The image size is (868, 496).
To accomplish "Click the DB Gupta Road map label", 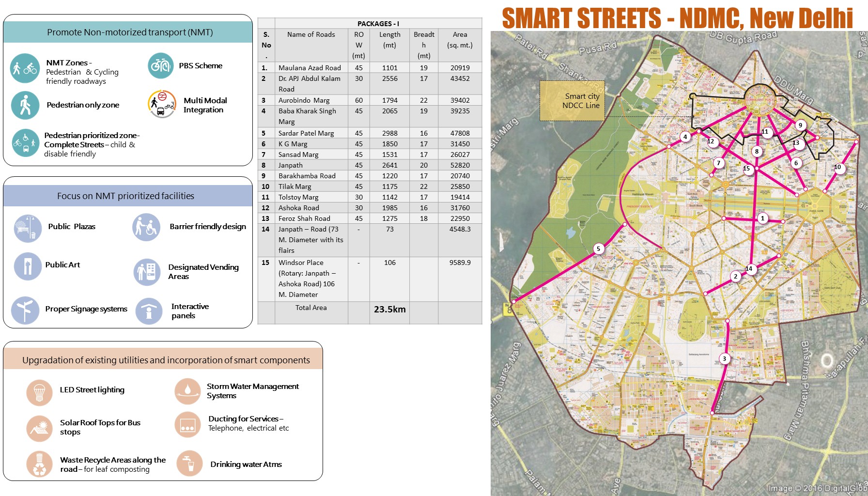I will (x=744, y=36).
